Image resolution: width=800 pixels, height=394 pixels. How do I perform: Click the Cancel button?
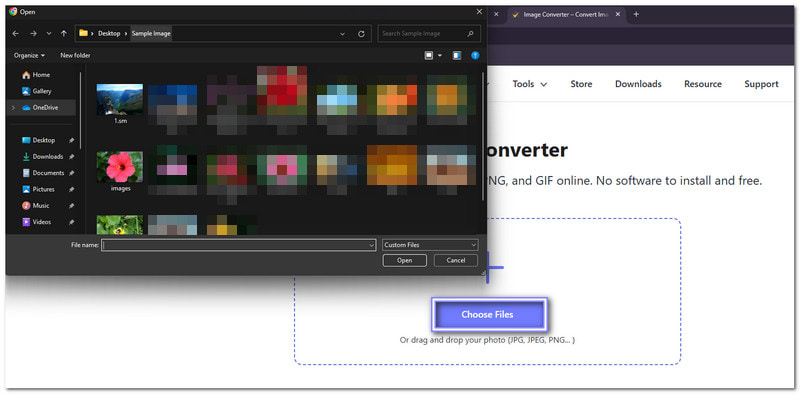456,260
